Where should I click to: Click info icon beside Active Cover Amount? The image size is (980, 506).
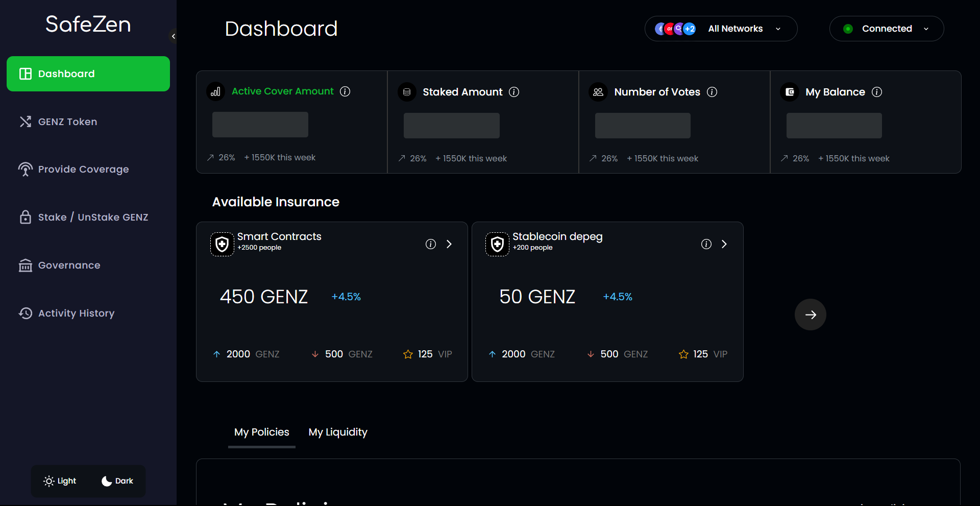tap(345, 91)
